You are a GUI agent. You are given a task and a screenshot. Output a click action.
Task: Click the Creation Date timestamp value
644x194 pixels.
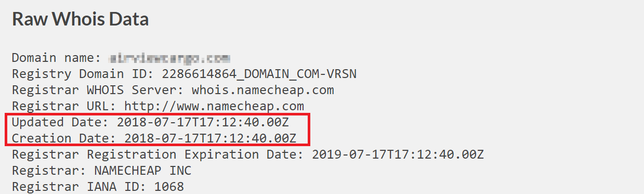click(x=210, y=139)
